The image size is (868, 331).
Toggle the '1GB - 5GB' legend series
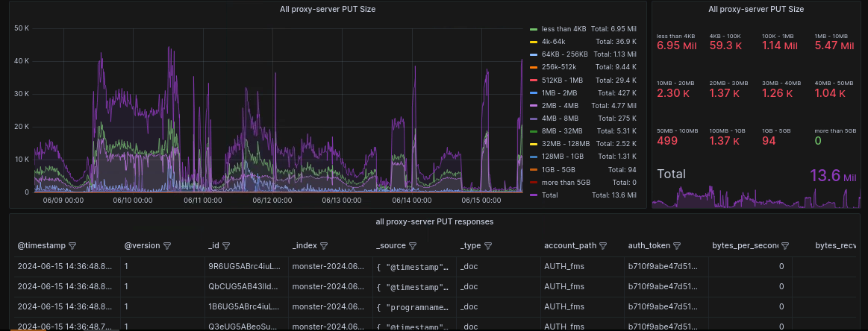pyautogui.click(x=559, y=169)
